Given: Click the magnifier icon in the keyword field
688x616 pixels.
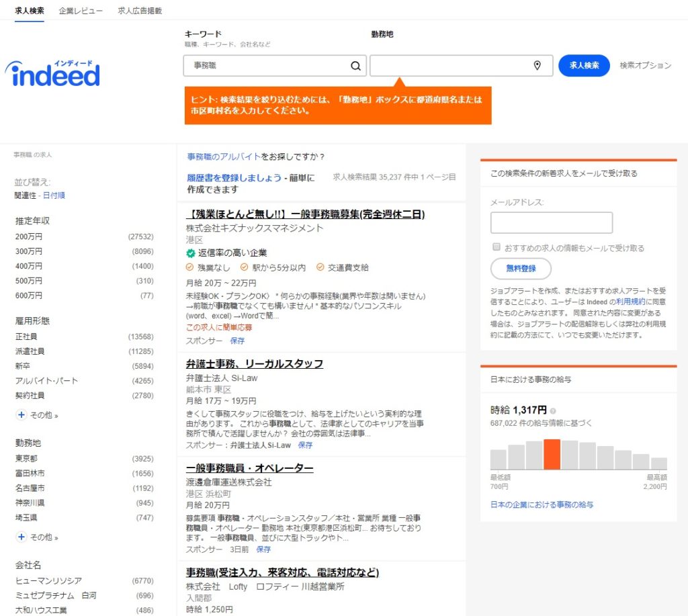Looking at the screenshot, I should [x=355, y=66].
